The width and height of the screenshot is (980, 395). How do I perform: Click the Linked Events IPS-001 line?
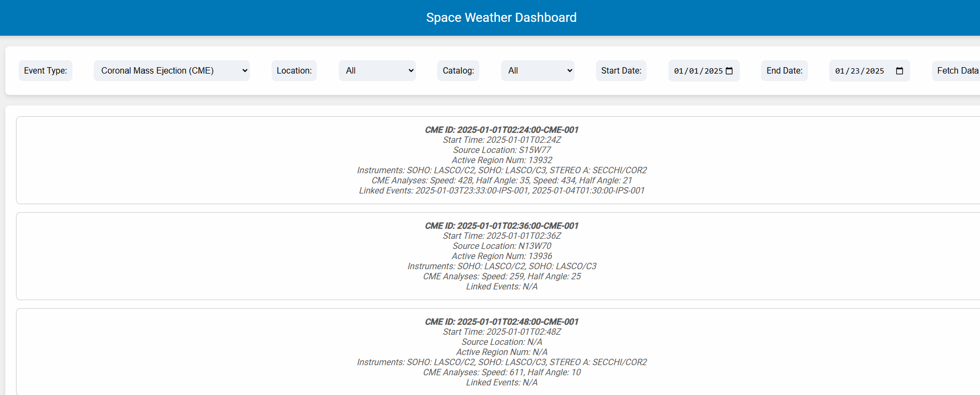click(502, 190)
